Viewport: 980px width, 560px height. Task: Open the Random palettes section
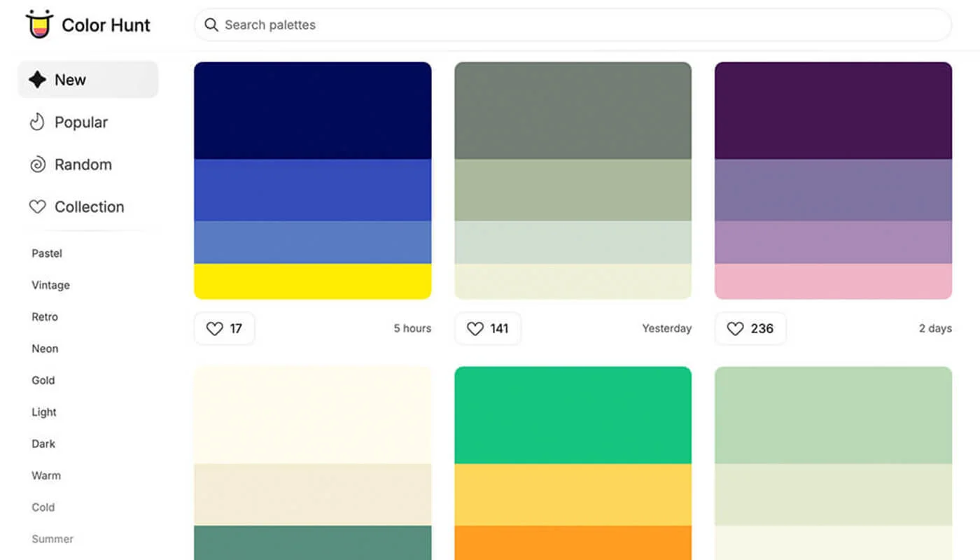point(83,165)
